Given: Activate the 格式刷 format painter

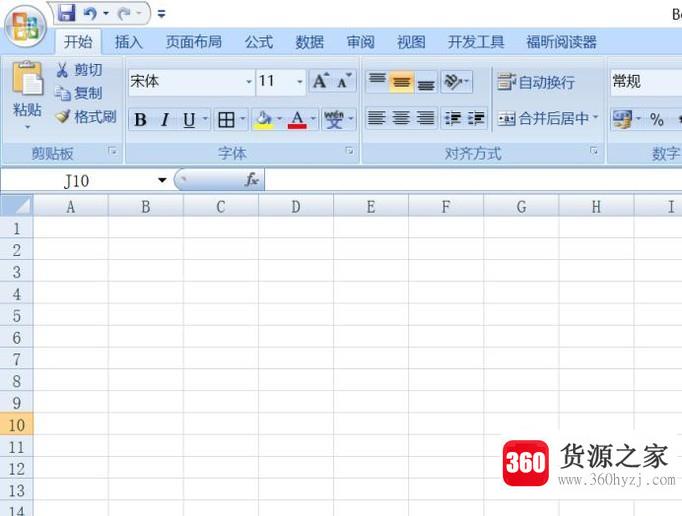Looking at the screenshot, I should point(86,117).
